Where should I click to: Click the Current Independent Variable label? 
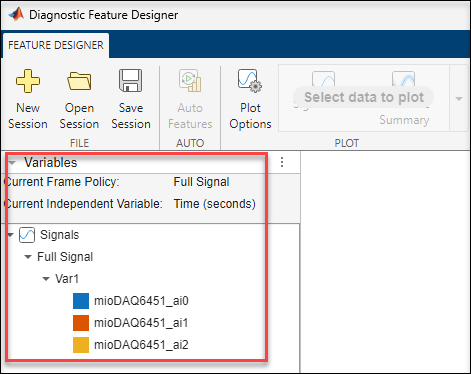[83, 204]
